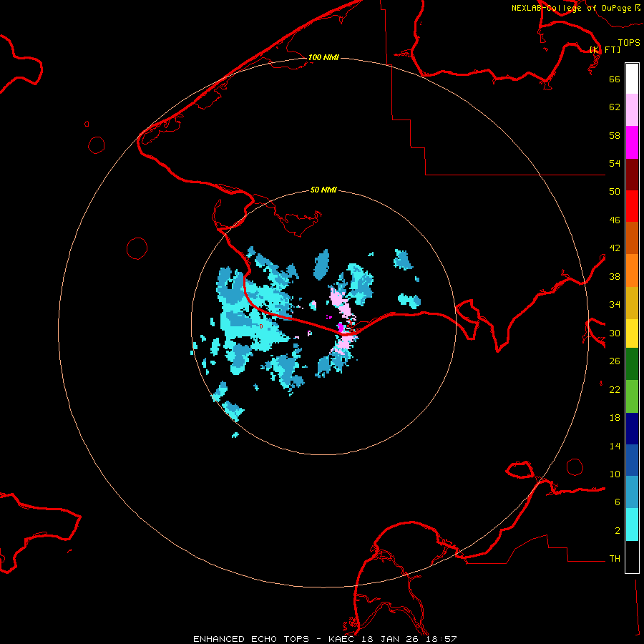Click the bright red legend swatch
Screen dimensions: 644x644
pyautogui.click(x=632, y=206)
